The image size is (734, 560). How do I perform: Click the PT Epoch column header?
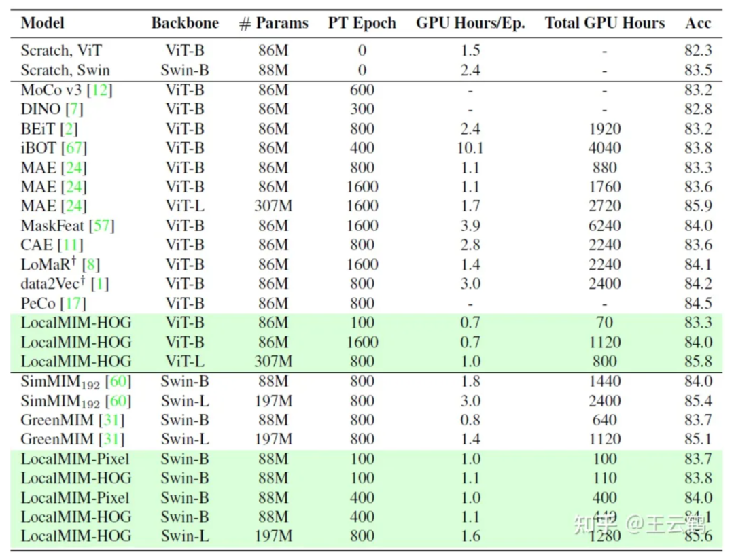[362, 23]
